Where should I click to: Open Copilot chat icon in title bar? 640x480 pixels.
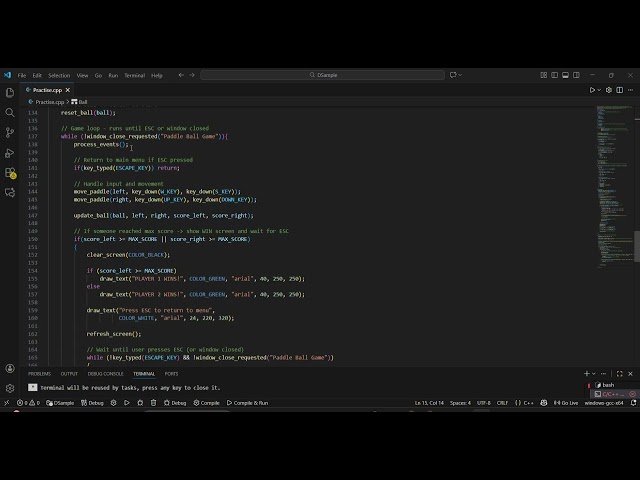[453, 75]
